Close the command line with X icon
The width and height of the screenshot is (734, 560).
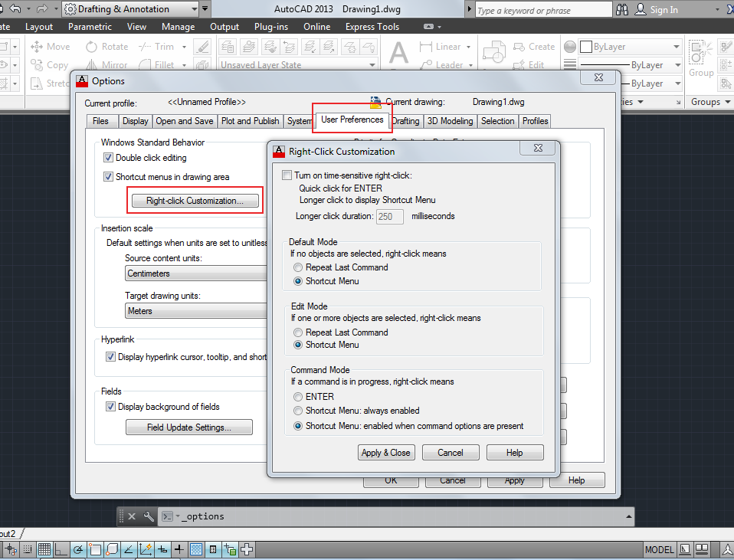click(x=132, y=516)
